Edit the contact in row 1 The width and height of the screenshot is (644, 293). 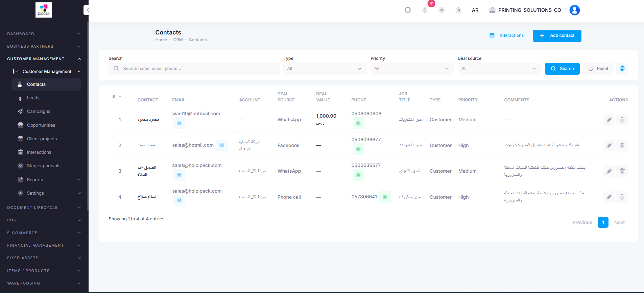tap(609, 120)
